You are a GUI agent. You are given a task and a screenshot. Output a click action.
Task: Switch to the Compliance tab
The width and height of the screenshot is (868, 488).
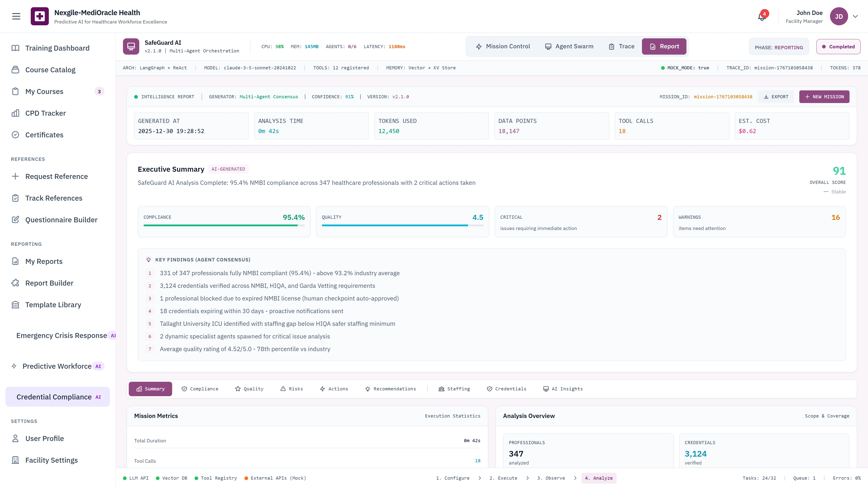[199, 389]
